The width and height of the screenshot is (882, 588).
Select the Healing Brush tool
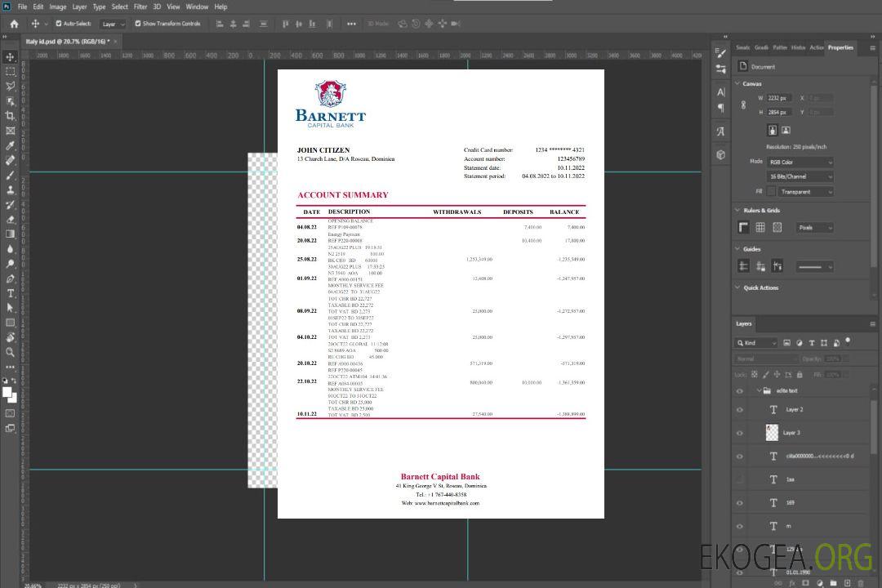pyautogui.click(x=10, y=160)
